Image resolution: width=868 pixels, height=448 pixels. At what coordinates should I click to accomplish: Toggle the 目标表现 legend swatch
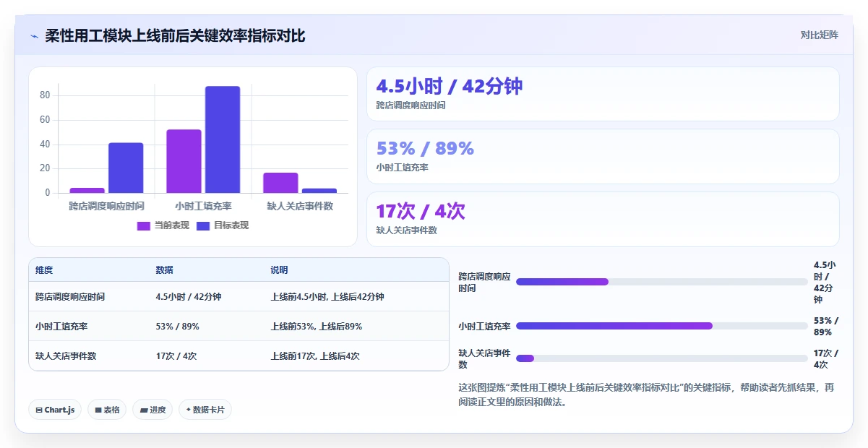pyautogui.click(x=203, y=225)
